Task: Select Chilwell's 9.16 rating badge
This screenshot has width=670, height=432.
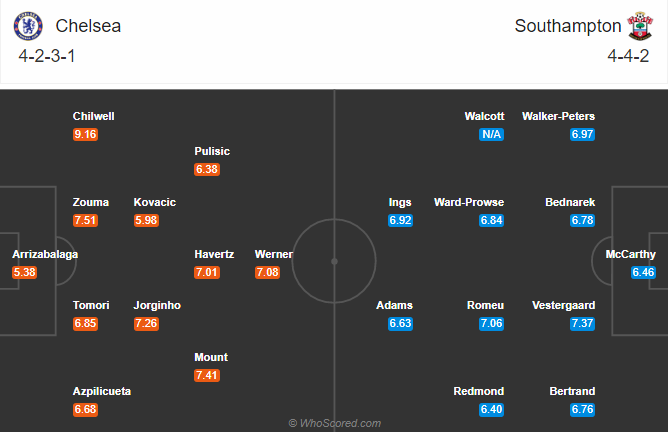Action: click(85, 135)
